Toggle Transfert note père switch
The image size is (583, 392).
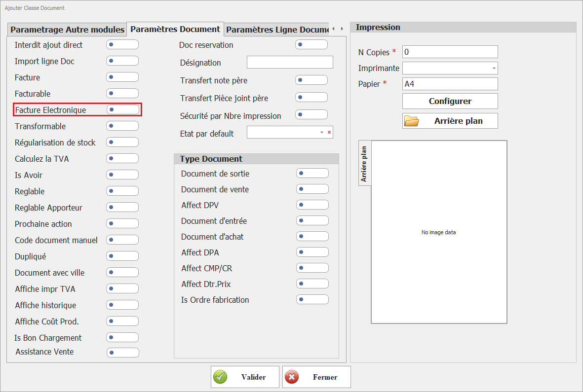[x=311, y=80]
